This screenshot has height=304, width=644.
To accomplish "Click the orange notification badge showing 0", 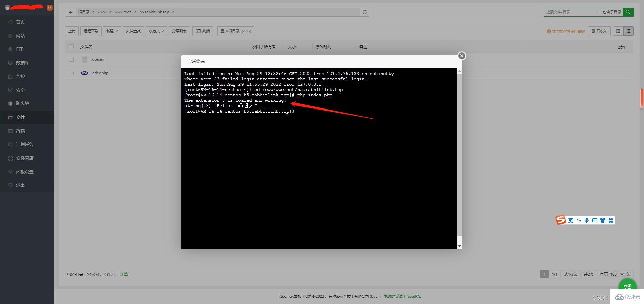I will [50, 7].
